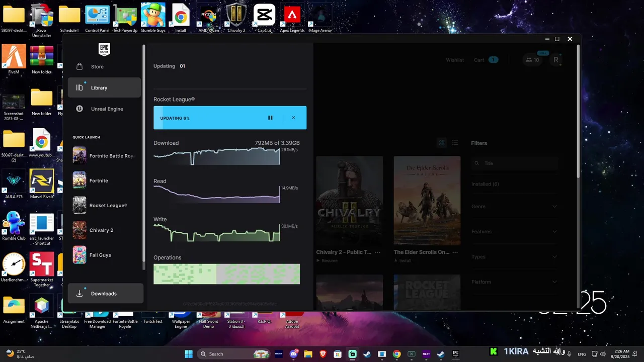The image size is (644, 362).
Task: Select the UserBenchmark desktop icon
Action: pos(14,267)
